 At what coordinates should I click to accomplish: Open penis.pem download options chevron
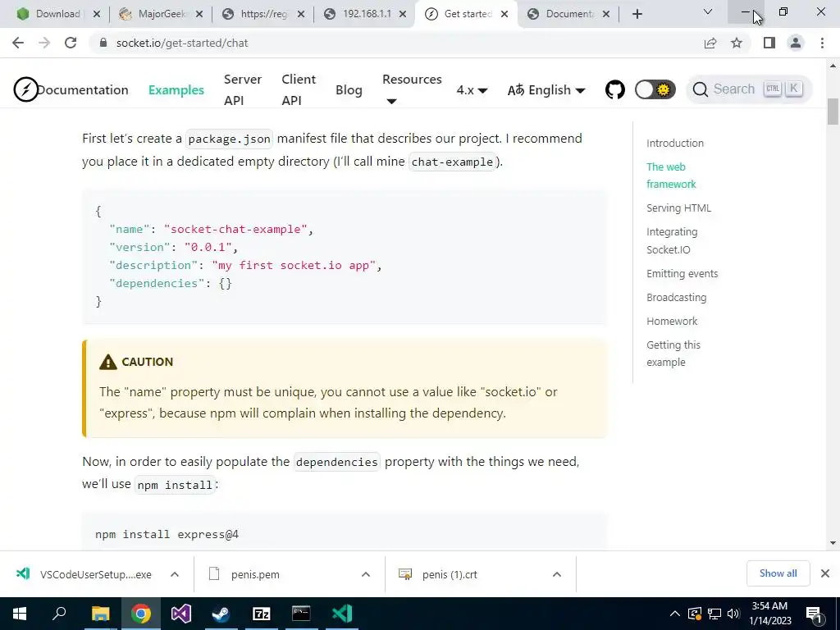[366, 574]
